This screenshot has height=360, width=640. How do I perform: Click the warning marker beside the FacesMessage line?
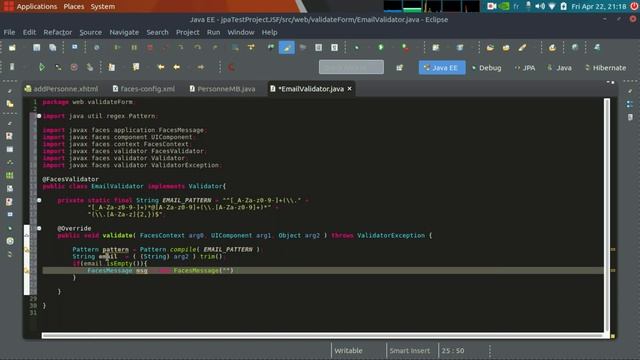[27, 271]
